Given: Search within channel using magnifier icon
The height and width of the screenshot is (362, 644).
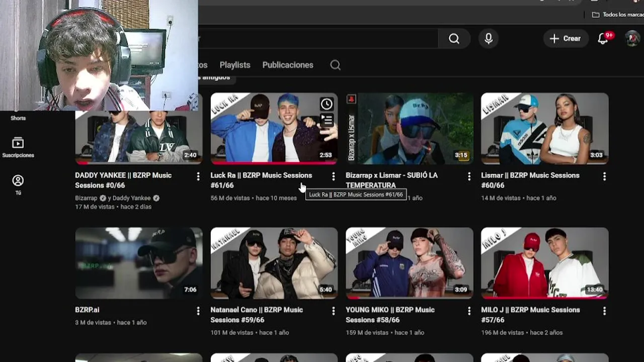Looking at the screenshot, I should 335,65.
